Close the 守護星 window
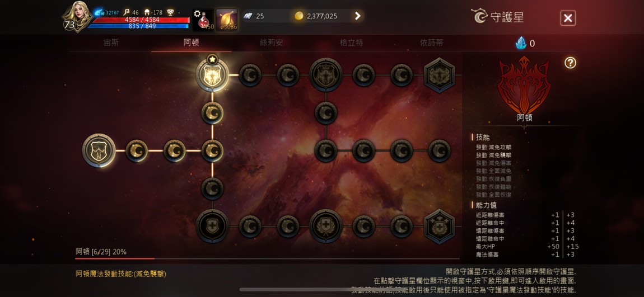Image resolution: width=644 pixels, height=297 pixels. [568, 18]
